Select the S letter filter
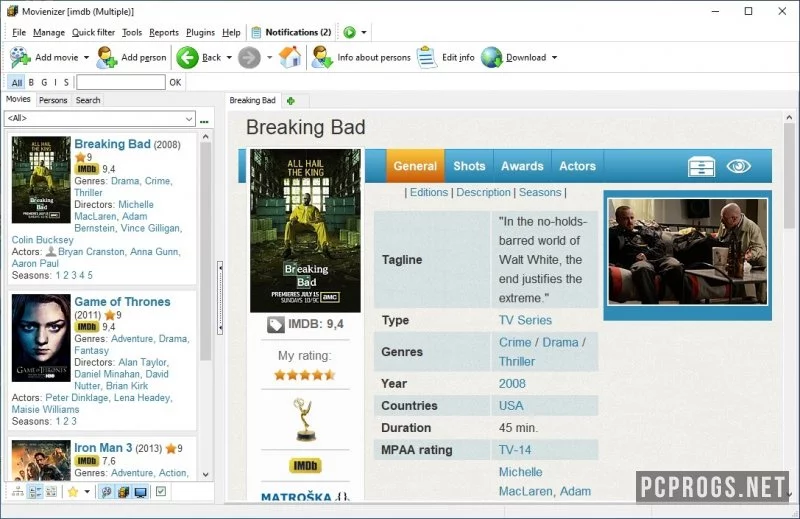This screenshot has height=519, width=800. [66, 82]
